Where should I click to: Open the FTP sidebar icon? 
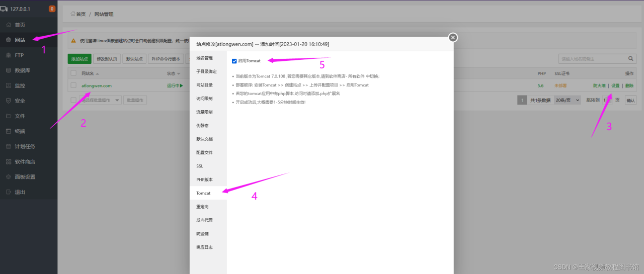point(9,55)
